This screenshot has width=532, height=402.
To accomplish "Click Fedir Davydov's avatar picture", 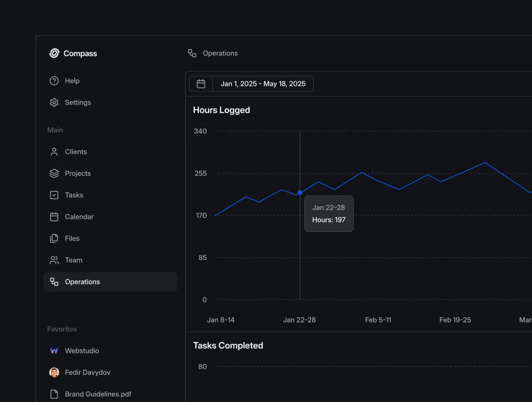I will (x=54, y=372).
